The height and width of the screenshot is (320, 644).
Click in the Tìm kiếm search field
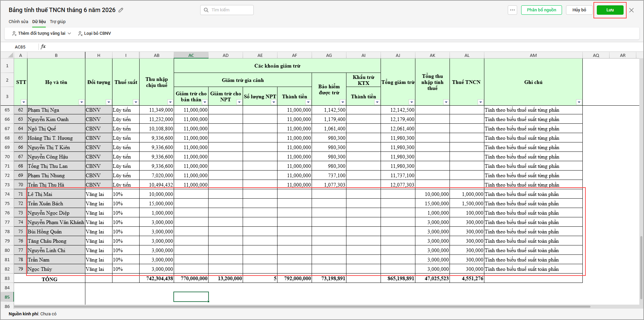pos(227,10)
